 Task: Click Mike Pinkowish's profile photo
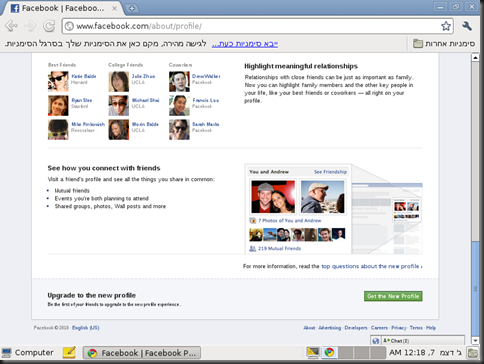point(58,129)
